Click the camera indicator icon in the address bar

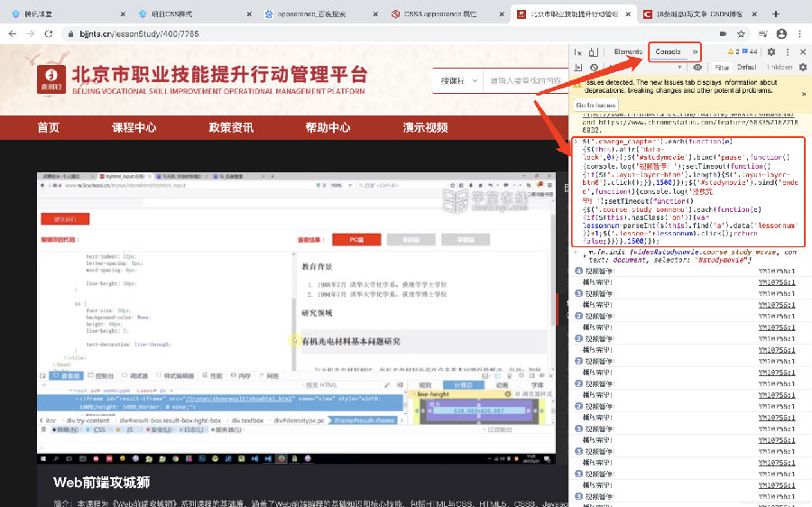[723, 33]
